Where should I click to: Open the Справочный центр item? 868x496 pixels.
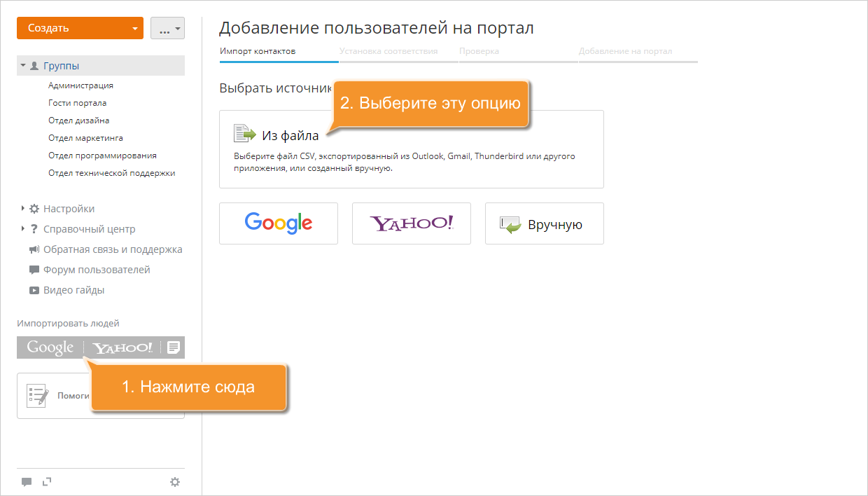(90, 229)
